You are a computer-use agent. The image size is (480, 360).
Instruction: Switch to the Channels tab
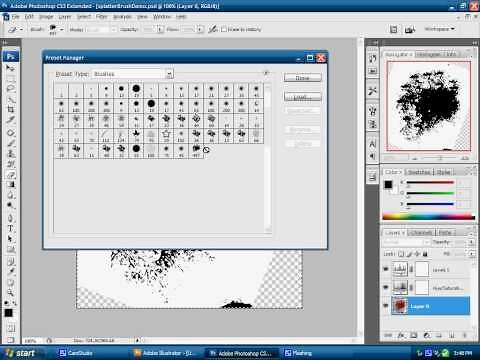pos(421,232)
